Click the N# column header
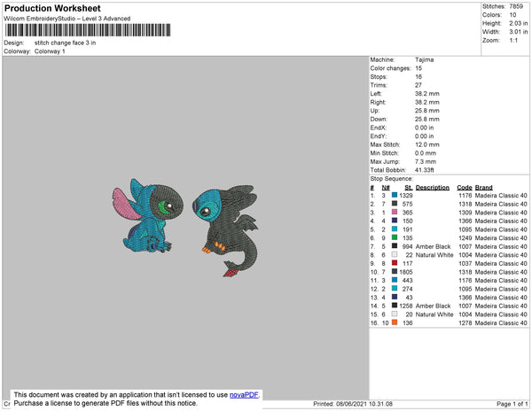The height and width of the screenshot is (411, 532). (386, 188)
